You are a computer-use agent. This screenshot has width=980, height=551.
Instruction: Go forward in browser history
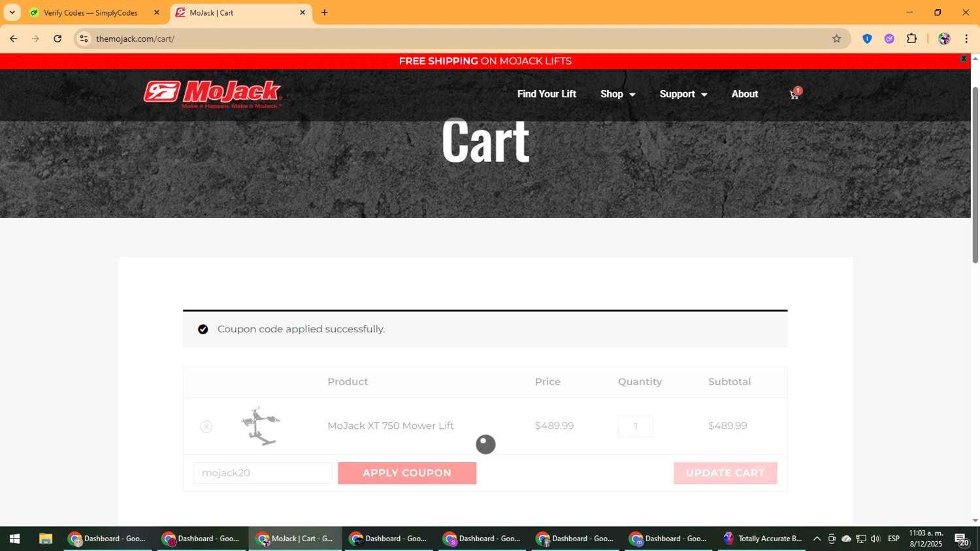(x=35, y=39)
